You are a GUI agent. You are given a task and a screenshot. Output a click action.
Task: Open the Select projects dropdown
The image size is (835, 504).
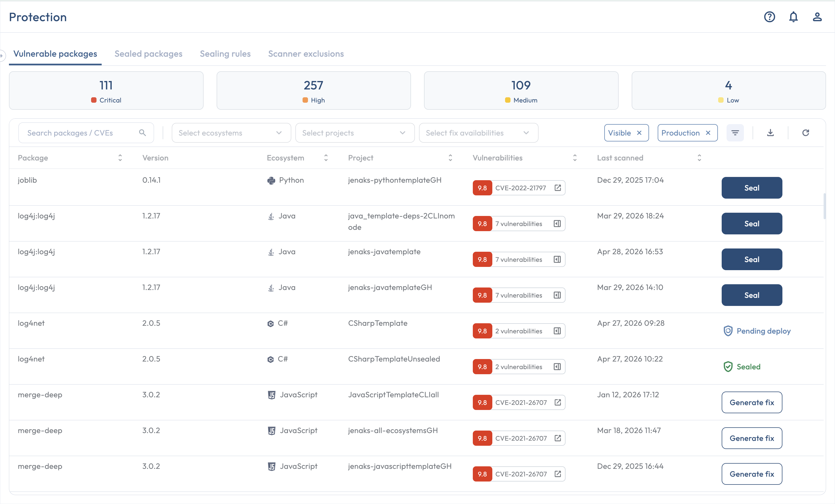pos(355,133)
